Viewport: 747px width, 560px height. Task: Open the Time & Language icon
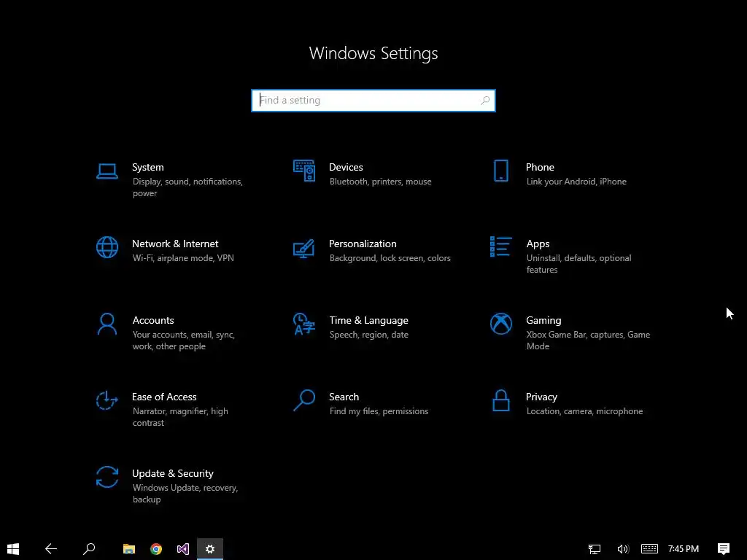304,324
